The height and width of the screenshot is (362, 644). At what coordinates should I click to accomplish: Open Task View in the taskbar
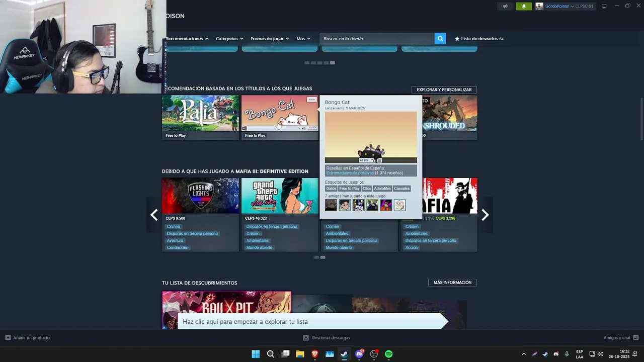(285, 354)
